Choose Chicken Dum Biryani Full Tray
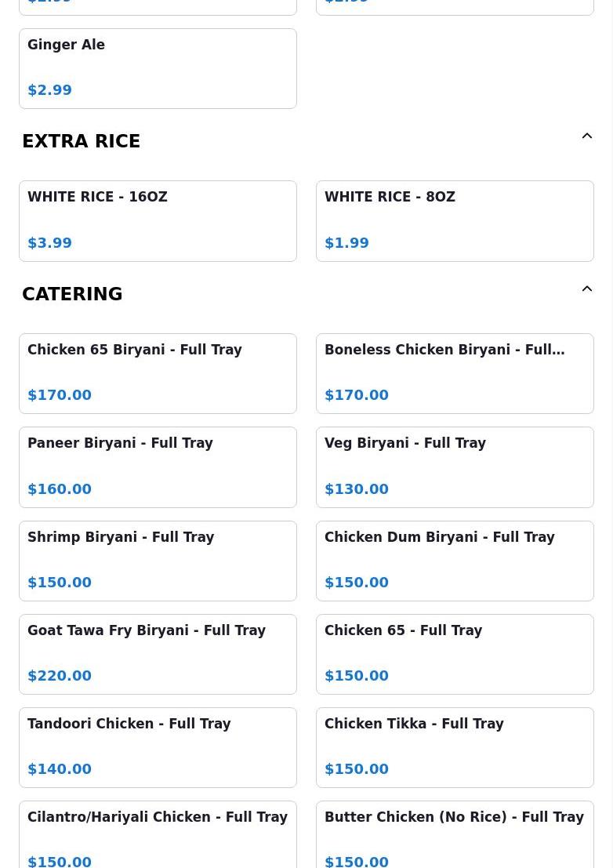Image resolution: width=613 pixels, height=868 pixels. pos(455,561)
